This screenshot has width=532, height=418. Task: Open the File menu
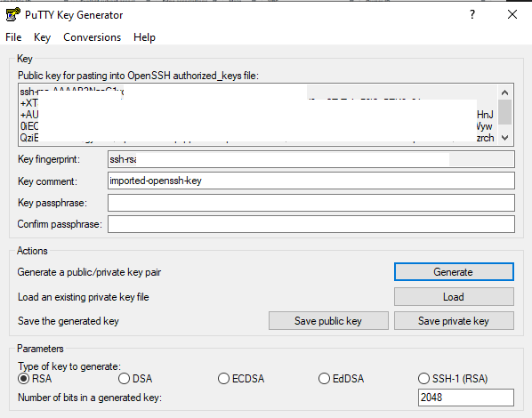(13, 37)
